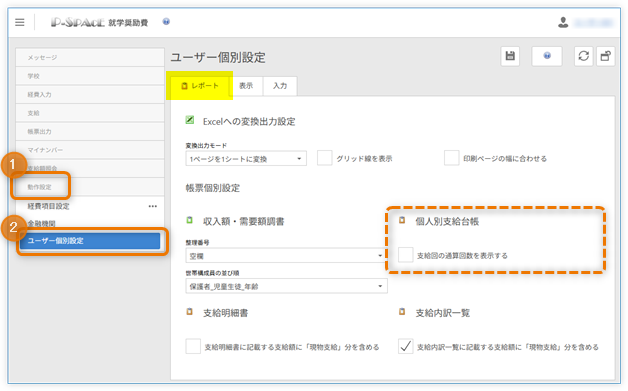The height and width of the screenshot is (391, 628).
Task: Open メッセージ in the sidebar
Action: [x=90, y=58]
